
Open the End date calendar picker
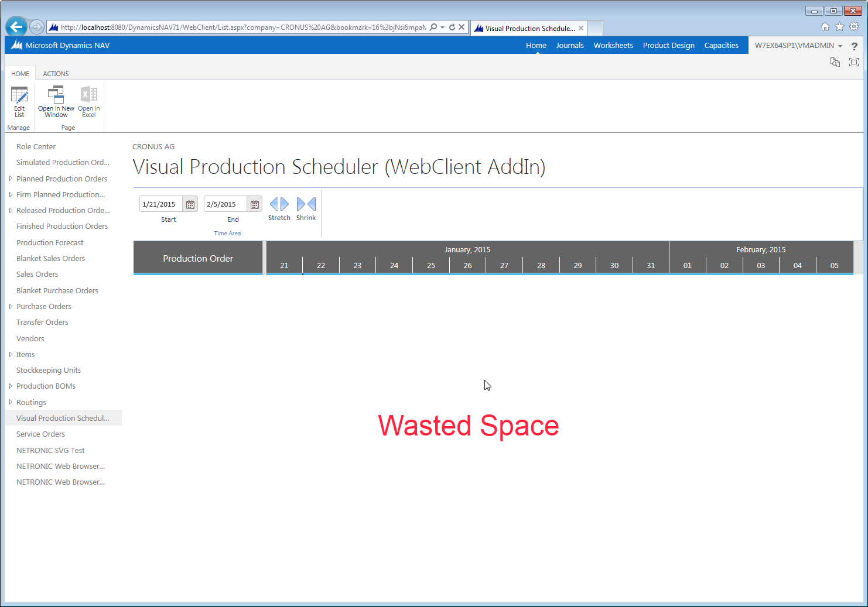tap(254, 204)
